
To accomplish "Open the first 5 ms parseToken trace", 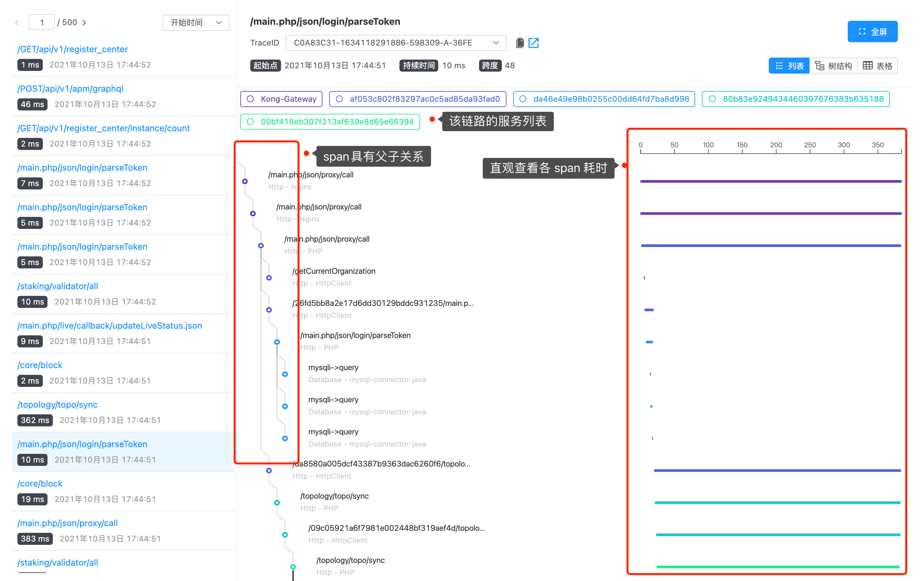I will 82,207.
